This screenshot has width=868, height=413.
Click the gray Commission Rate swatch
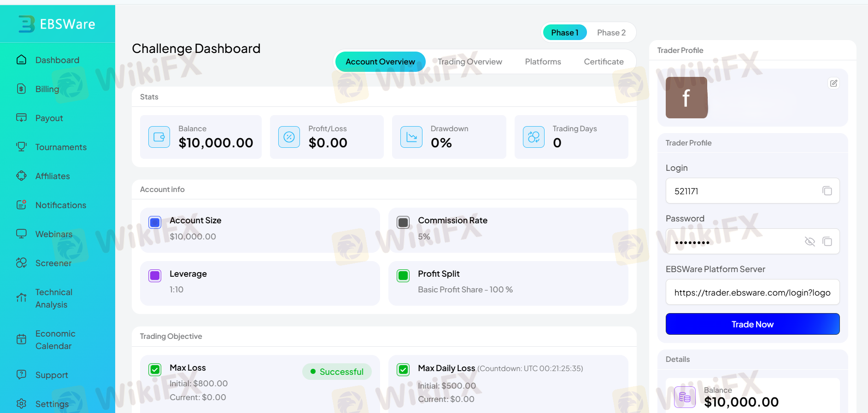pos(403,222)
